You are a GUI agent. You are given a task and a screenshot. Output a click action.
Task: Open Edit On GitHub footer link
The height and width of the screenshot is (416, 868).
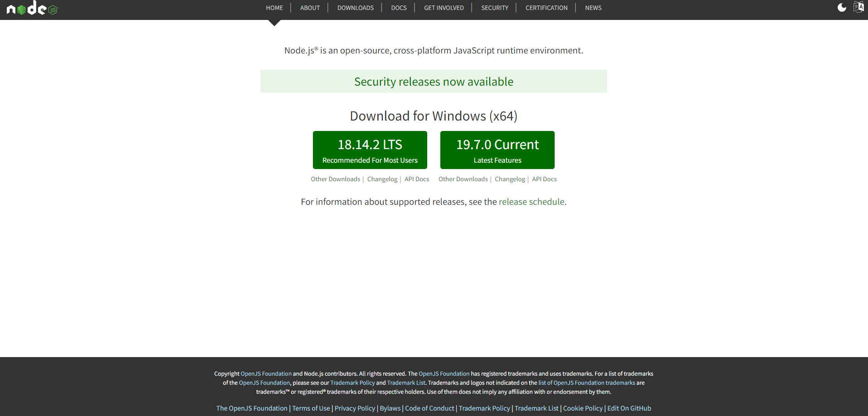coord(629,408)
